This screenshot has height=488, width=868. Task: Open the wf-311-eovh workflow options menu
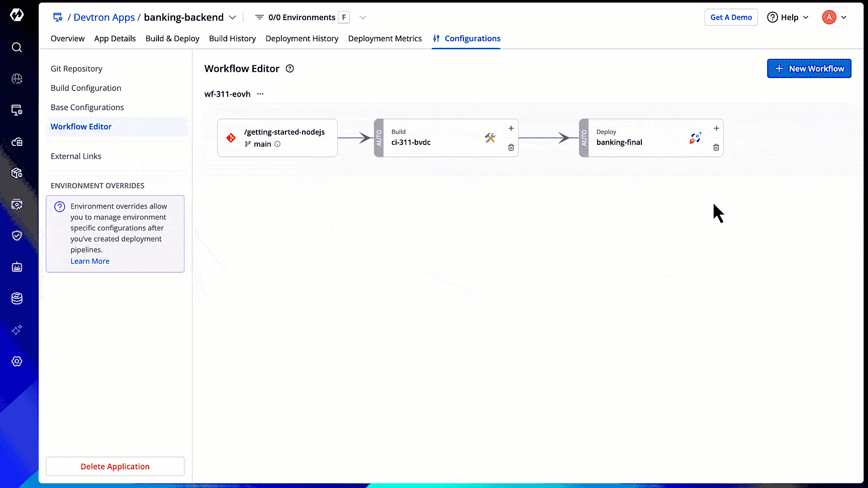(260, 94)
